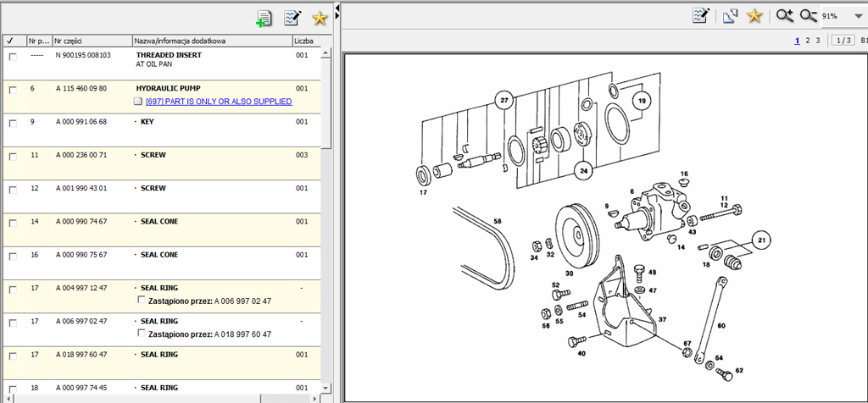Viewport: 868px width, 403px height.
Task: Zoom out of the diagram with magnifier minus
Action: (x=808, y=16)
